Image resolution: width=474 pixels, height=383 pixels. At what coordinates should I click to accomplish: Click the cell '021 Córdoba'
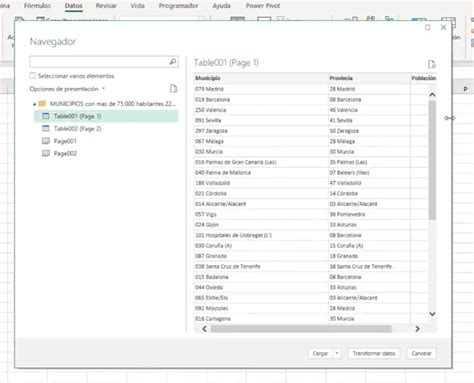[x=261, y=193]
